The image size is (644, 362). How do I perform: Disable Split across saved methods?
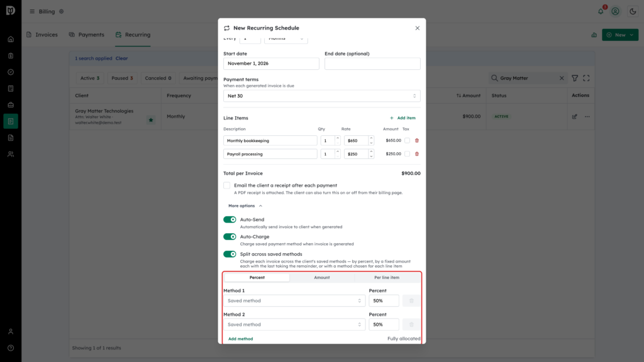(230, 254)
